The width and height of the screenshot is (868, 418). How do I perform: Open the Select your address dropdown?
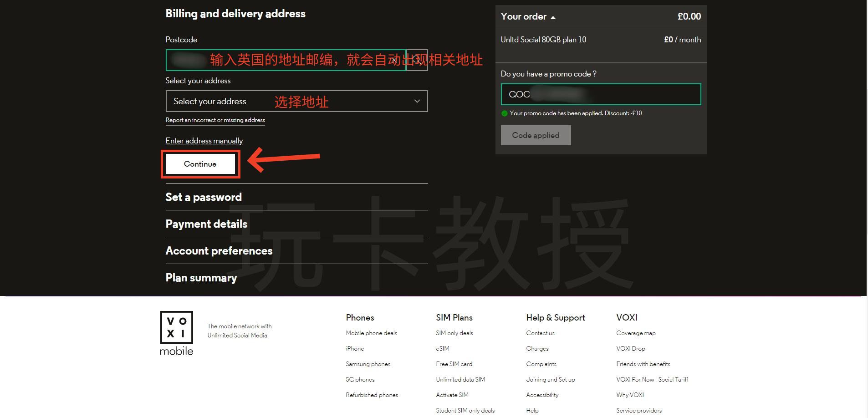[x=296, y=101]
